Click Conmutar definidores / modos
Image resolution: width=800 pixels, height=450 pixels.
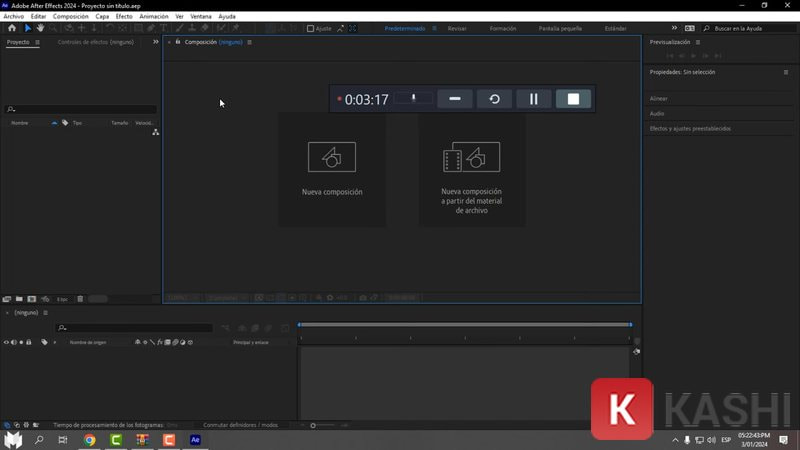(x=240, y=425)
